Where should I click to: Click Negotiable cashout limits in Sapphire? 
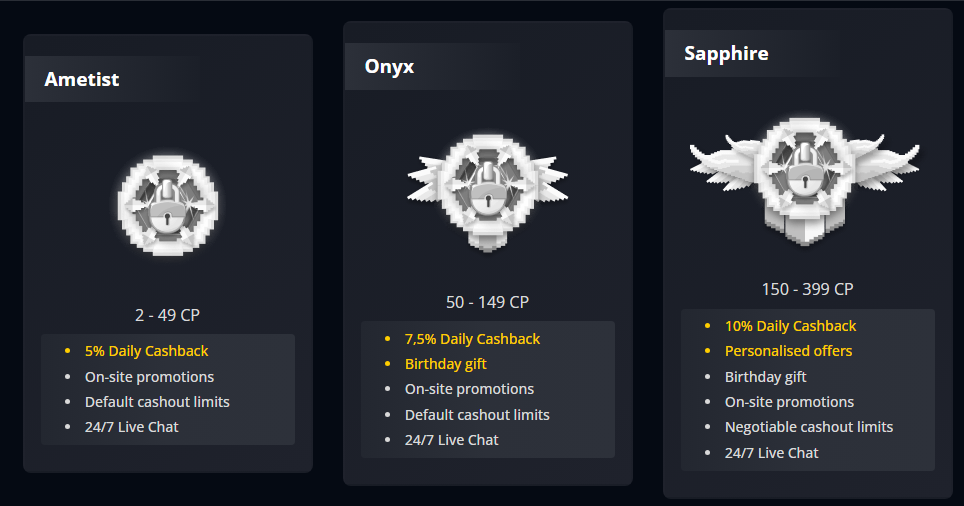pyautogui.click(x=808, y=427)
